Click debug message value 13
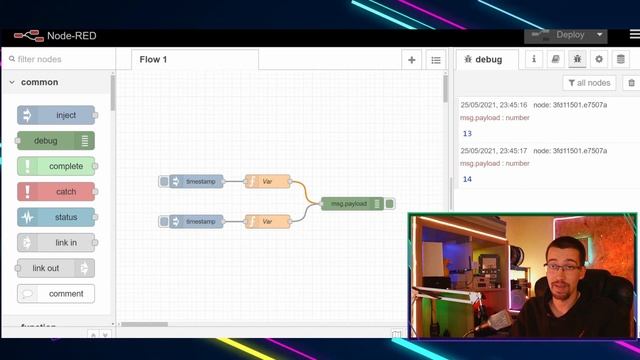The width and height of the screenshot is (640, 360). pyautogui.click(x=467, y=133)
